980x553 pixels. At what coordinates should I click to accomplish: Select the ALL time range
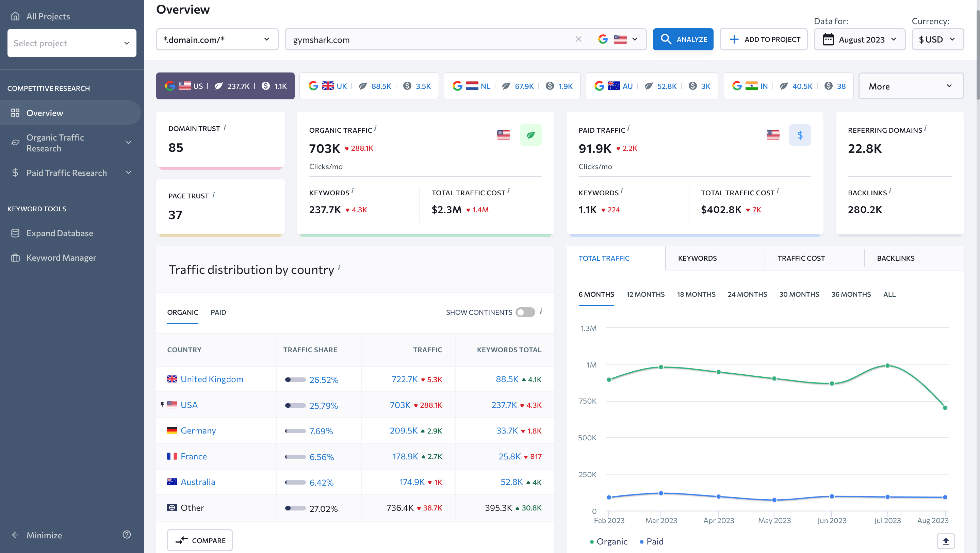[889, 294]
